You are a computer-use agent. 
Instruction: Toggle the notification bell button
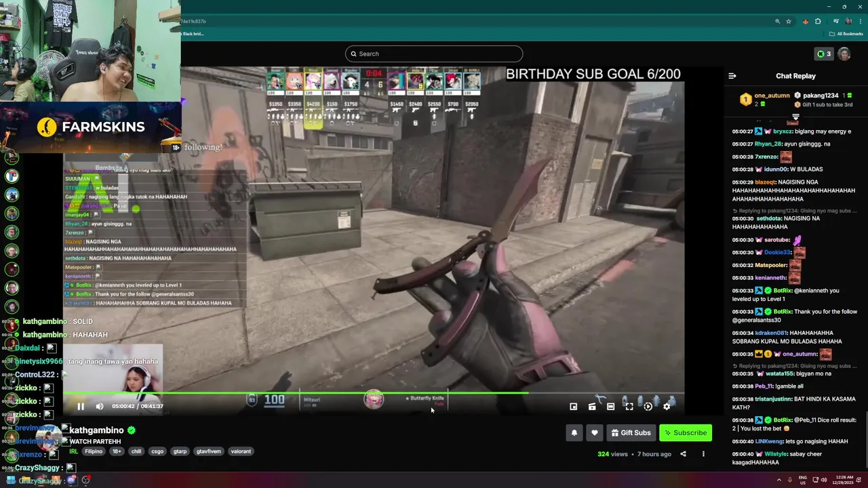point(574,433)
